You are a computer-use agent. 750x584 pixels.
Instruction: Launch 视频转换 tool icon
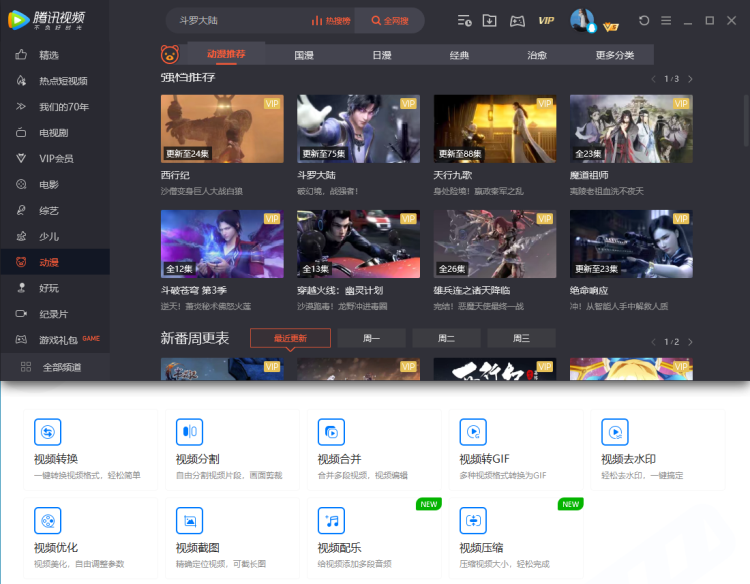coord(47,432)
